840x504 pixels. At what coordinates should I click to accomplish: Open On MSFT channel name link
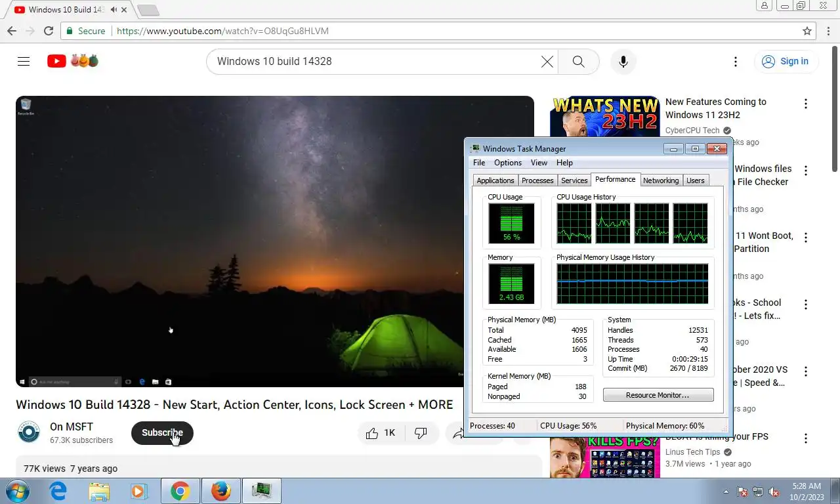point(72,427)
